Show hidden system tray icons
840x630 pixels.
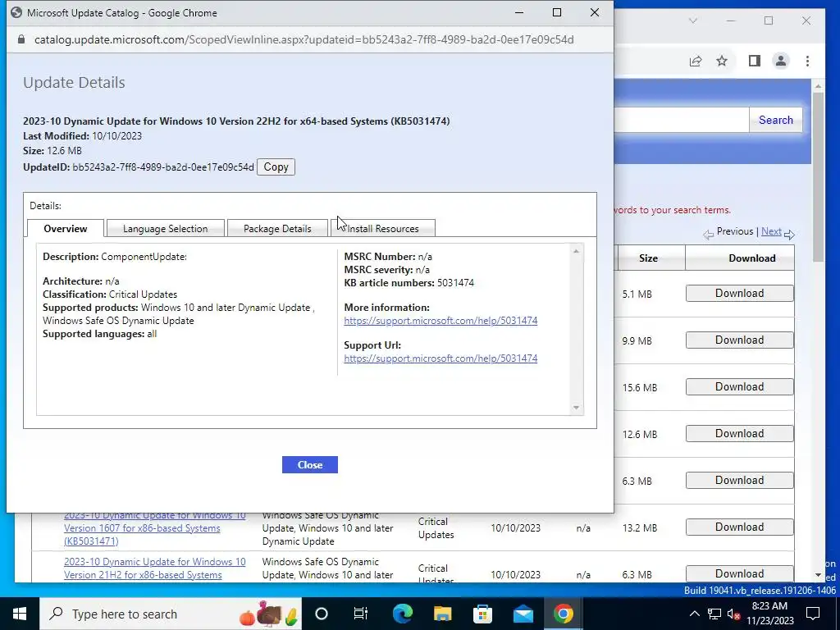click(x=694, y=614)
